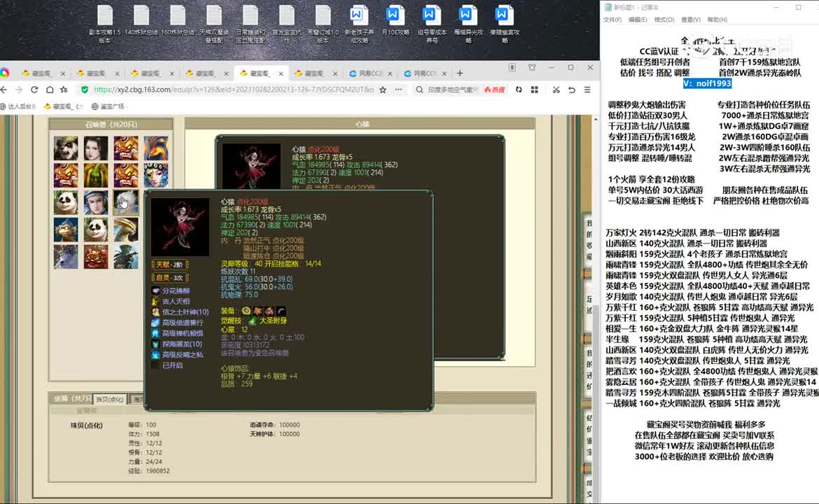Select the blue monkey summon portrait
Screen dimensions: 819x504
(x=66, y=230)
